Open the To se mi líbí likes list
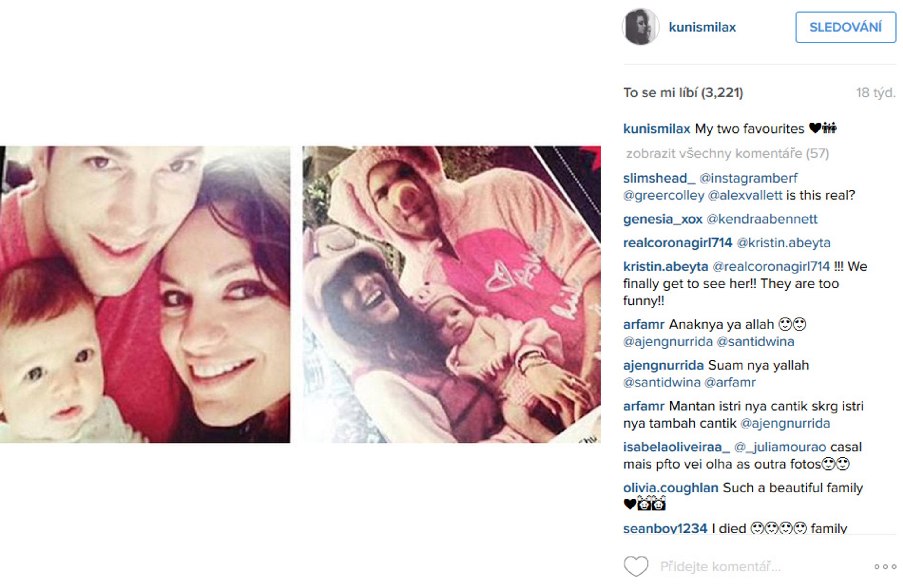The height and width of the screenshot is (588, 903). (683, 92)
